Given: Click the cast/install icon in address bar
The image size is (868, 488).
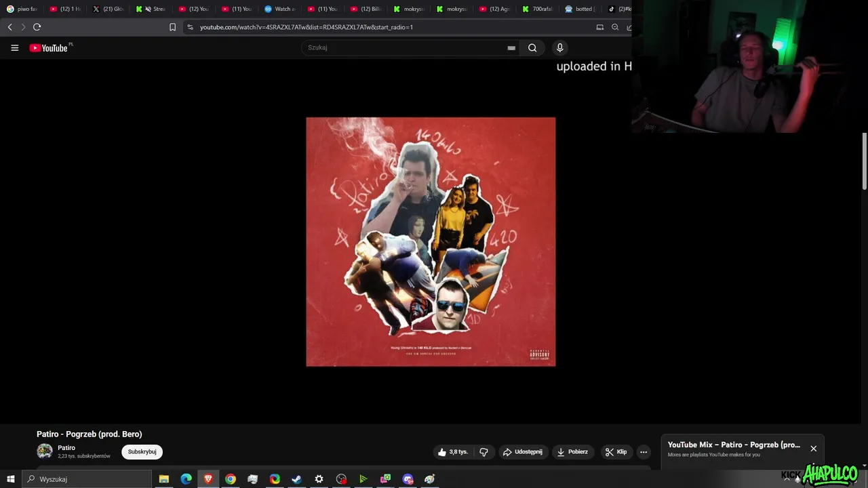Looking at the screenshot, I should tap(599, 27).
